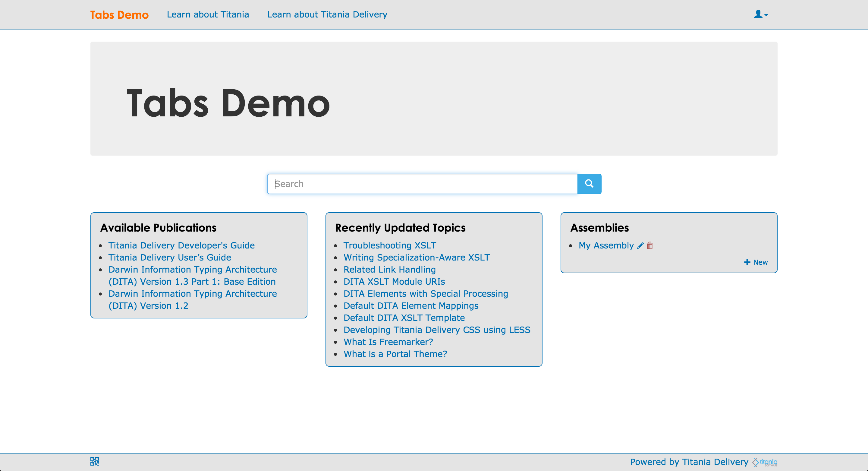The height and width of the screenshot is (471, 868).
Task: Click the Available Publications heading
Action: (x=158, y=228)
